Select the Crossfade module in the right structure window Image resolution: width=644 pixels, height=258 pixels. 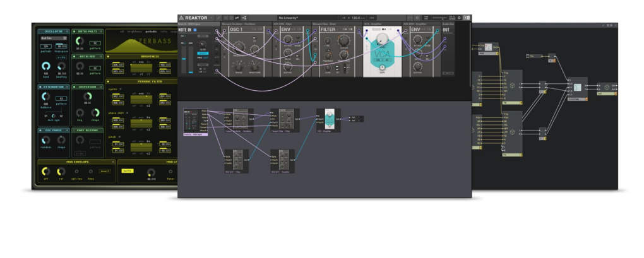coord(578,88)
